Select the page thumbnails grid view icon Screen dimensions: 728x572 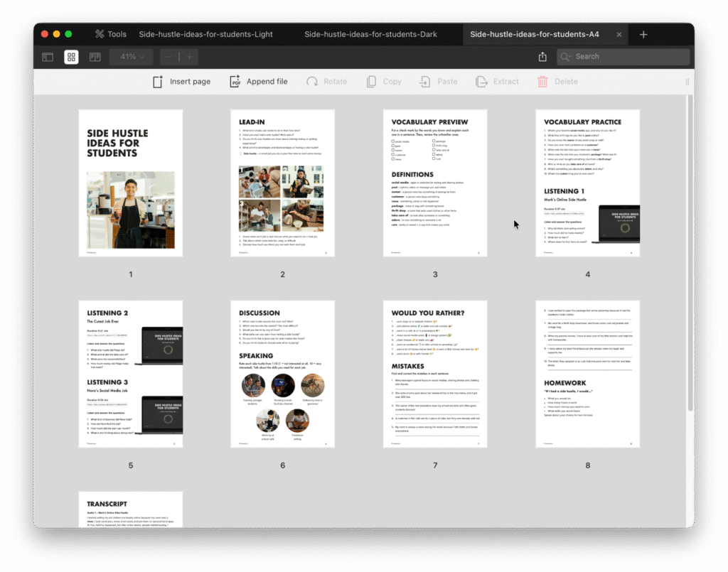(x=71, y=56)
